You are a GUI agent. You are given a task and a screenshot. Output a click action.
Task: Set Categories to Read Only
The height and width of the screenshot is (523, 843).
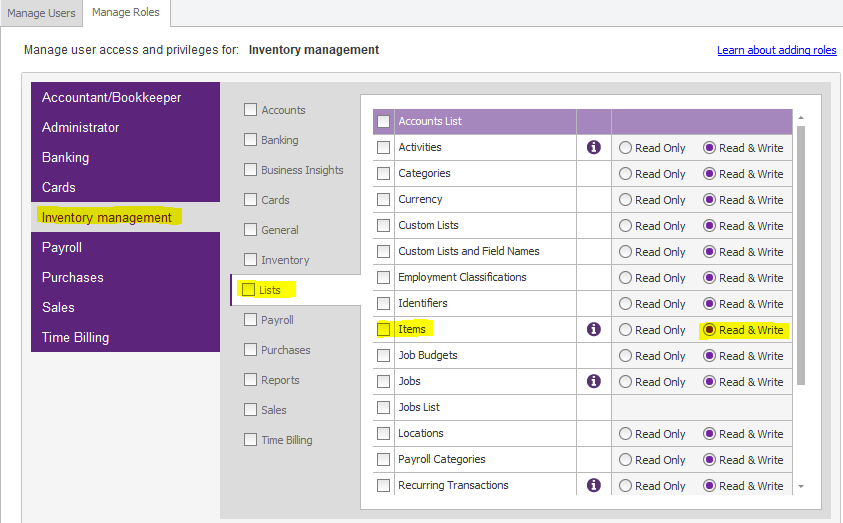[625, 174]
